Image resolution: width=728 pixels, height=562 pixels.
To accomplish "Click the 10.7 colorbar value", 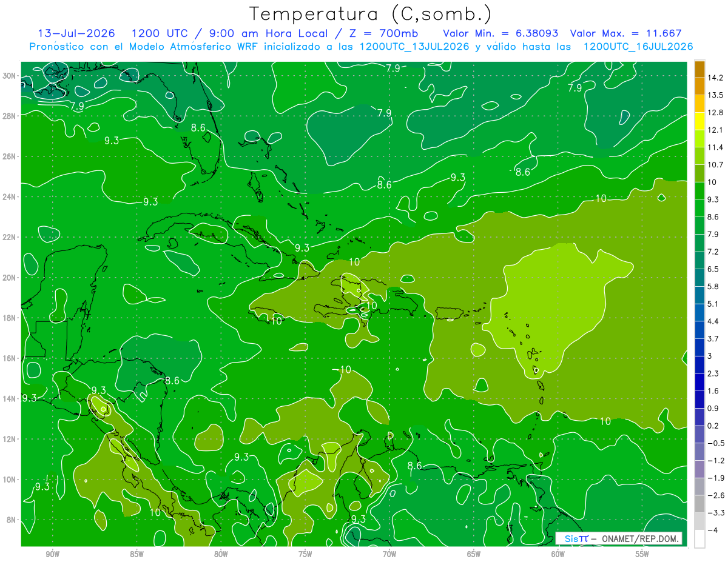I will point(716,165).
